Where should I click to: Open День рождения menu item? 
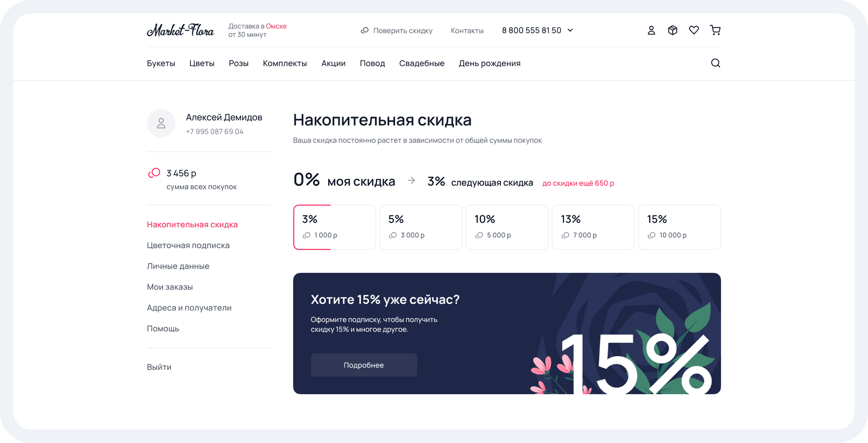tap(490, 63)
